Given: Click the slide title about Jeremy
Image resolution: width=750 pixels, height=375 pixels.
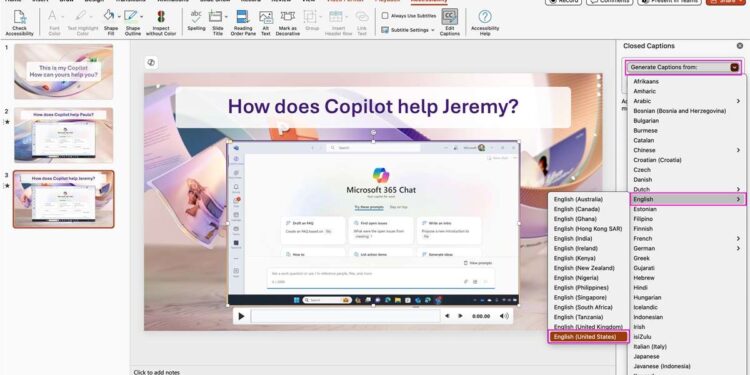Looking at the screenshot, I should click(x=373, y=107).
